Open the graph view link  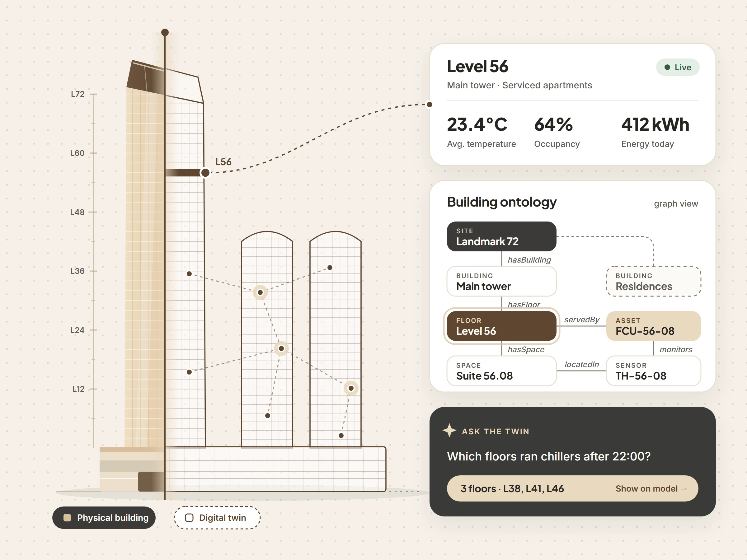click(676, 203)
